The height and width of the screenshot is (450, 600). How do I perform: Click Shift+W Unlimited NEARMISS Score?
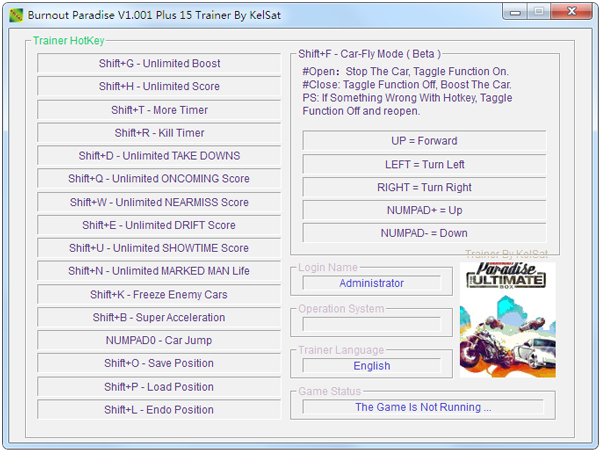(x=159, y=202)
